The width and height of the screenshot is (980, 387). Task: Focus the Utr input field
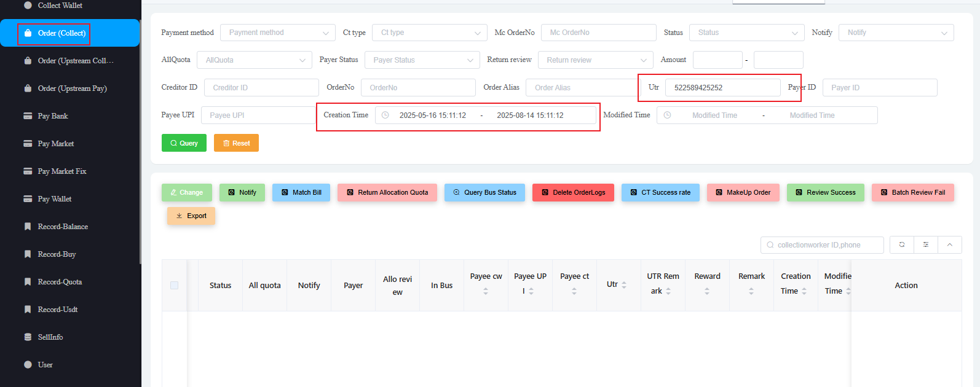[x=722, y=88]
